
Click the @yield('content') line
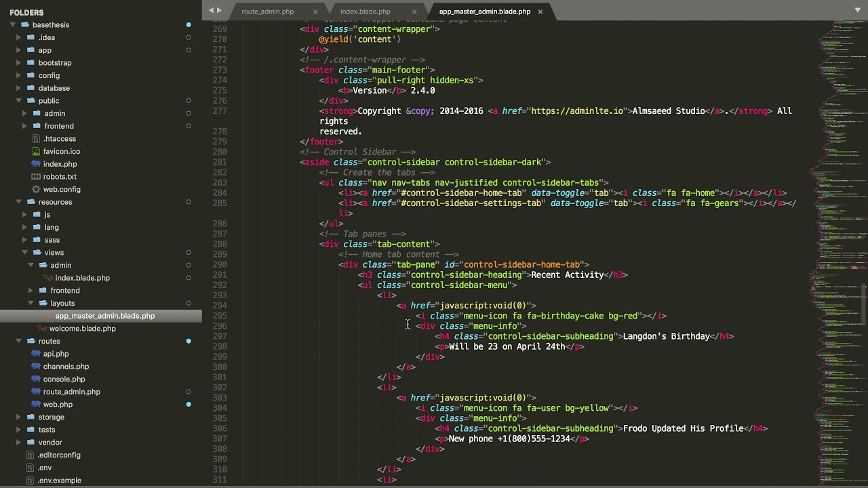(x=359, y=39)
